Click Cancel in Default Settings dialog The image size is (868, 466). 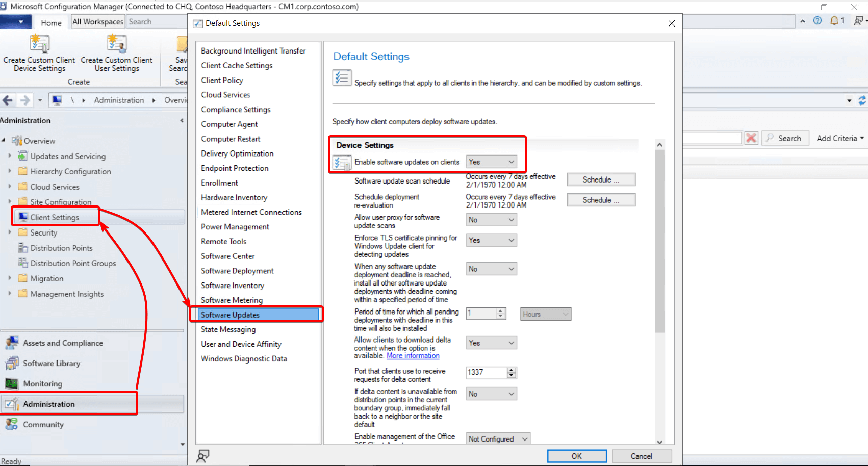click(642, 456)
